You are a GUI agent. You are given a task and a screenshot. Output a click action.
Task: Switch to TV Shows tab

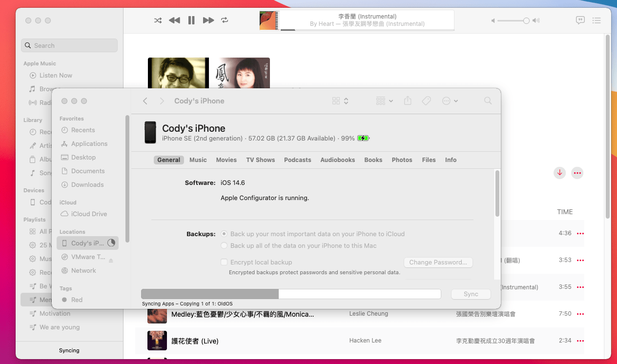tap(261, 160)
